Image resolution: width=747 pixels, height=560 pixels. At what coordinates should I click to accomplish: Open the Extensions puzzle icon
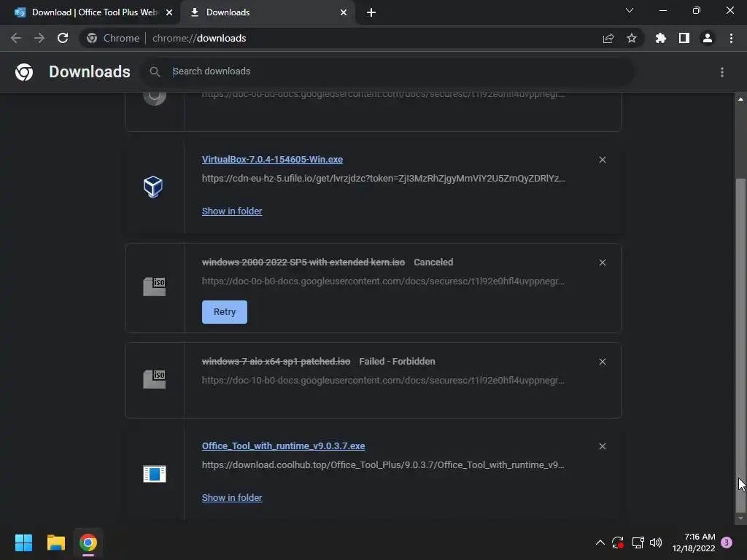pos(660,38)
